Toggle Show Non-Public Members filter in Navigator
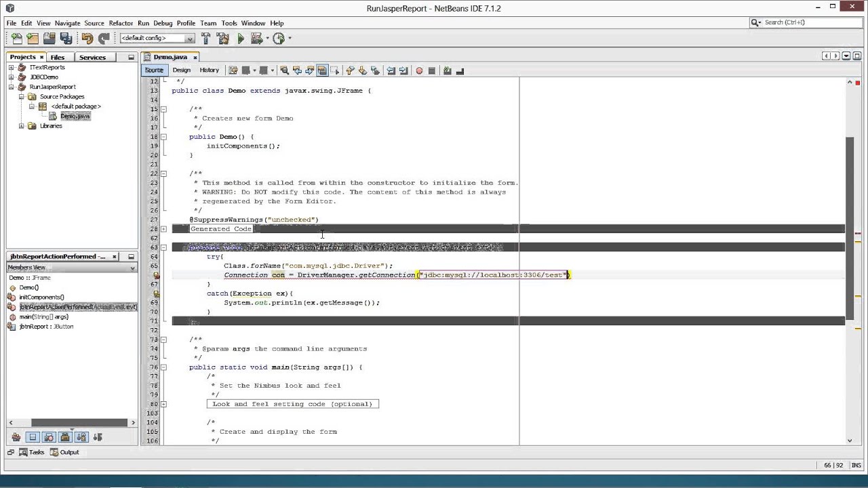The height and width of the screenshot is (488, 868). (x=65, y=437)
